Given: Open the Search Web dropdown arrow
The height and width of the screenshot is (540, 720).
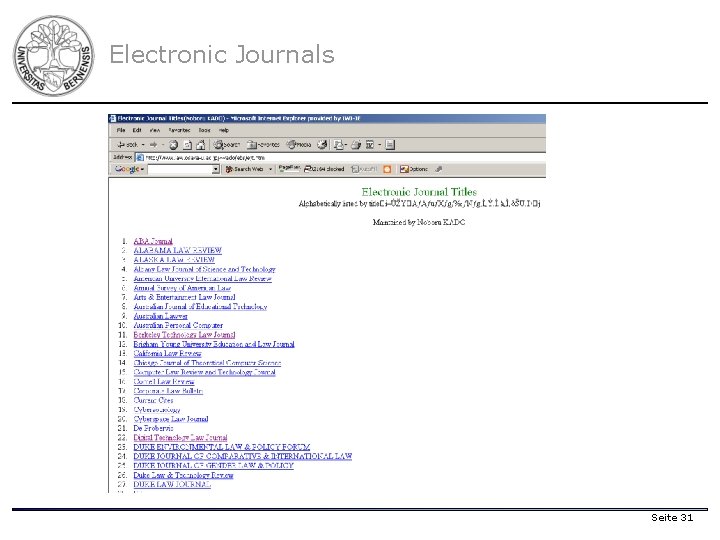Looking at the screenshot, I should 270,169.
